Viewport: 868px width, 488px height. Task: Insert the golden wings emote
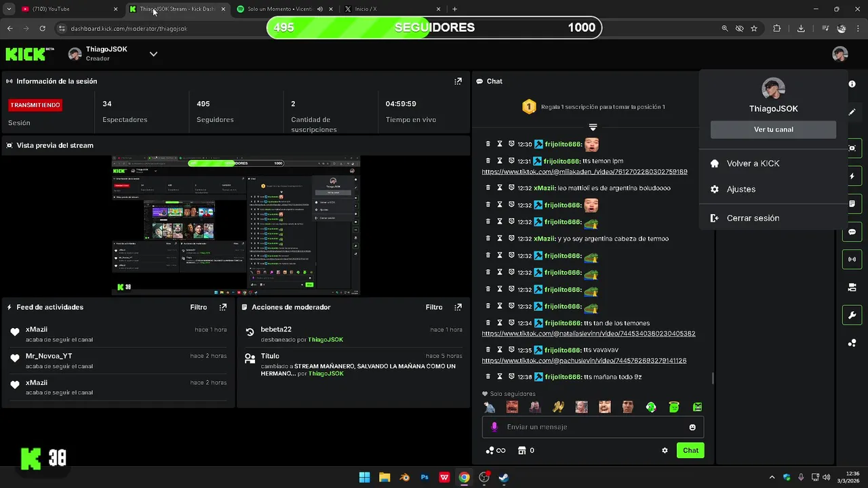[558, 407]
